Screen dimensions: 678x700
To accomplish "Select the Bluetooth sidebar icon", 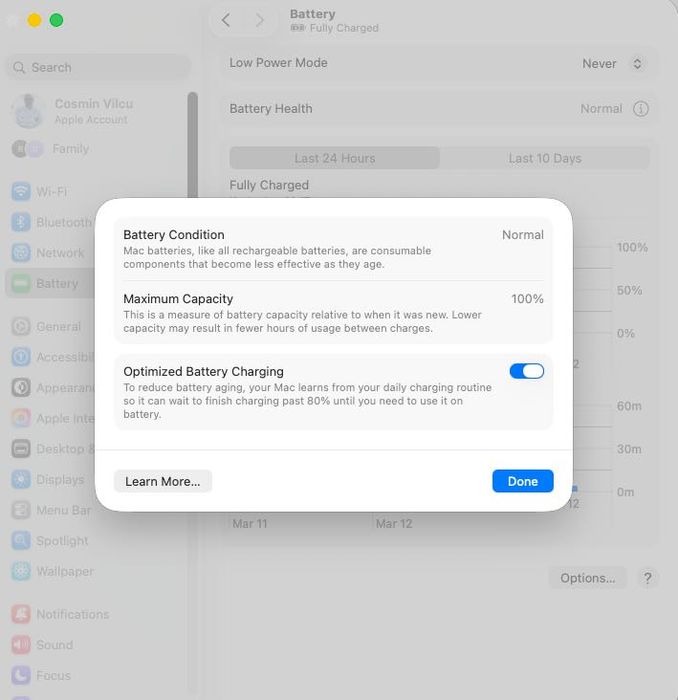I will (21, 222).
